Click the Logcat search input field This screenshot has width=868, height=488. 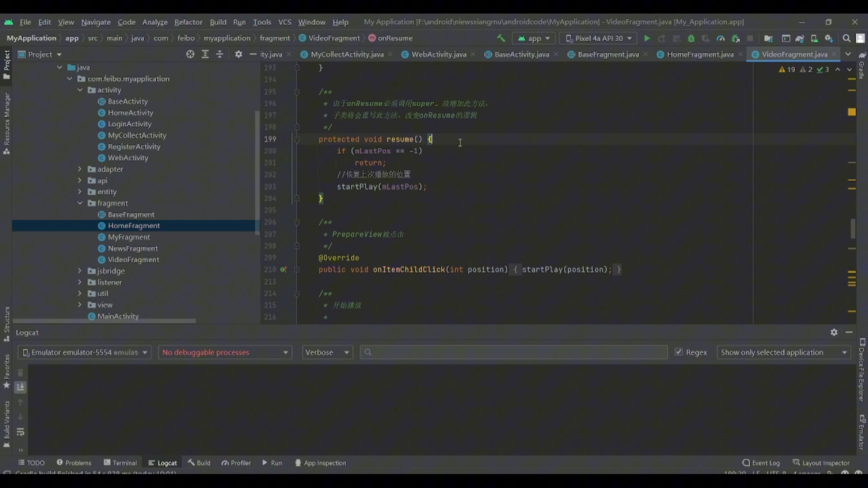514,352
